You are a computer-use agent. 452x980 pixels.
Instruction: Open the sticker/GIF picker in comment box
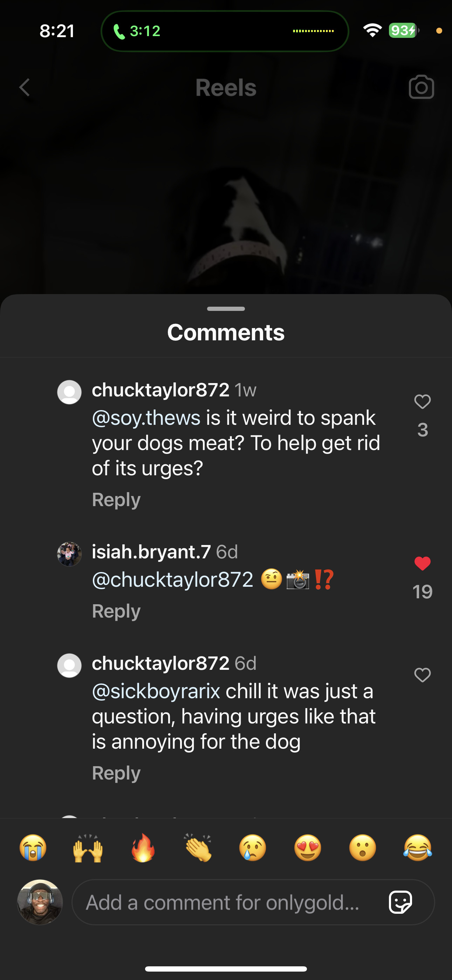[x=400, y=902]
